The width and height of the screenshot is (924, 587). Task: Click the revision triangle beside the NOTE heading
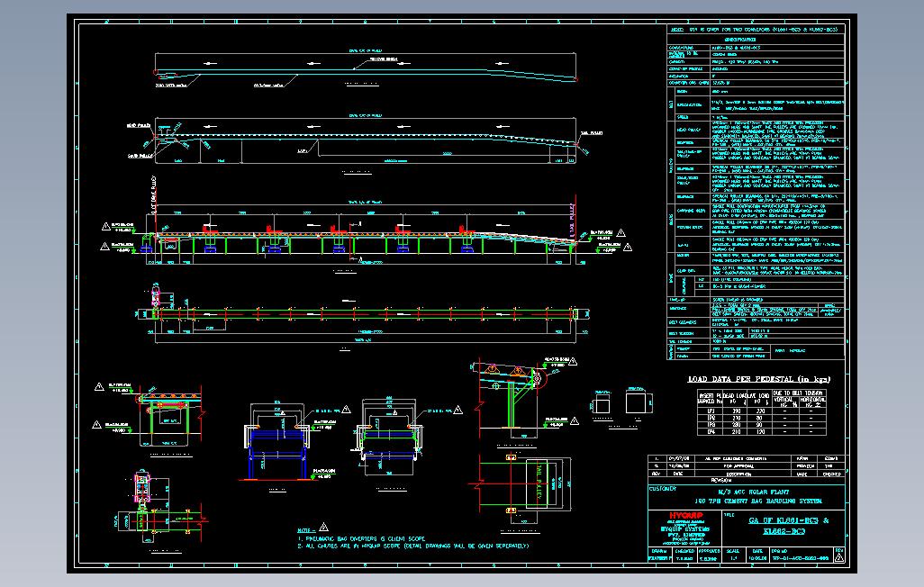click(x=323, y=527)
